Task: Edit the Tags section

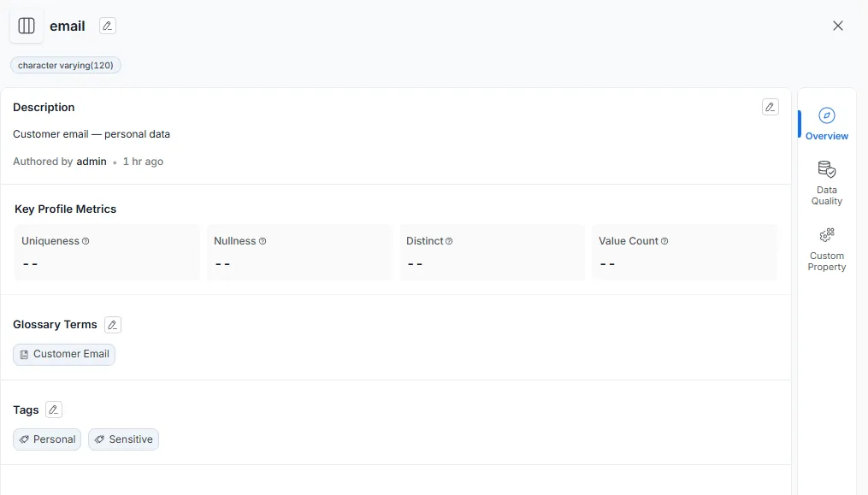Action: coord(54,410)
